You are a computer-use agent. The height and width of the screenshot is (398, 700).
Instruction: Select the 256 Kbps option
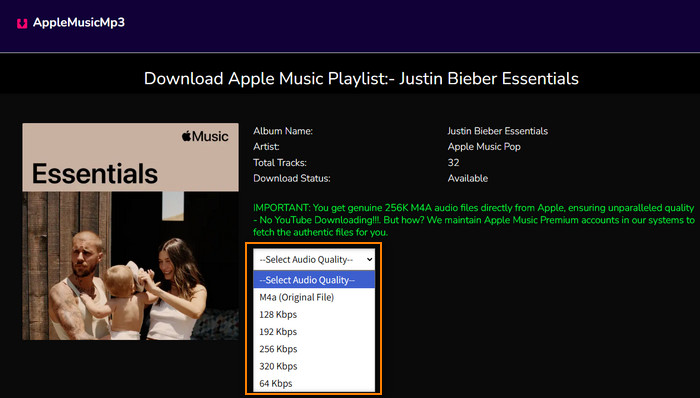click(x=314, y=349)
